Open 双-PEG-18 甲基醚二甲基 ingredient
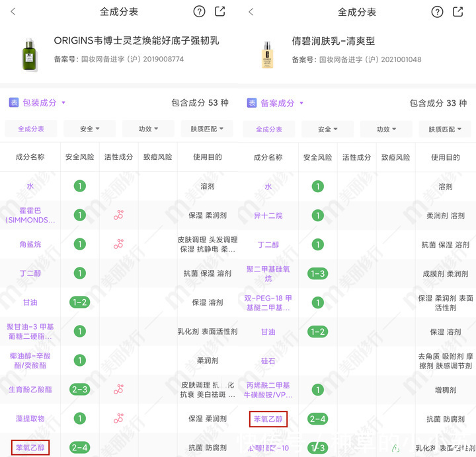The height and width of the screenshot is (457, 476). pyautogui.click(x=268, y=303)
